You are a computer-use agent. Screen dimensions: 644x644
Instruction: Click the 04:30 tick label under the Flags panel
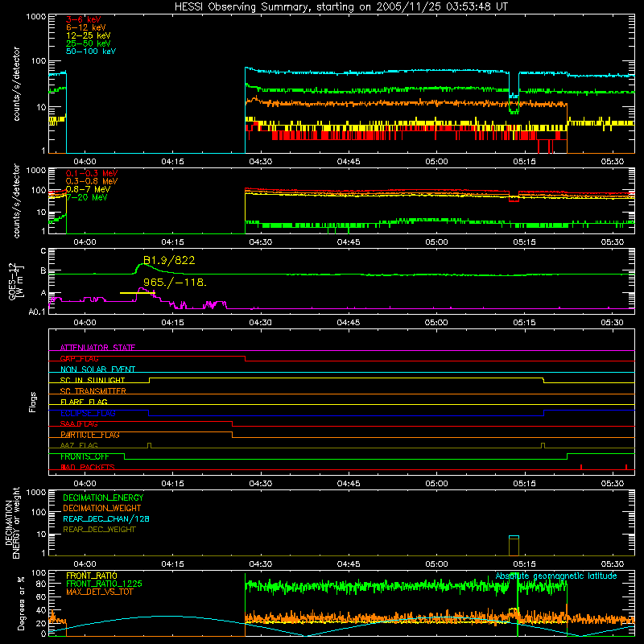click(260, 484)
